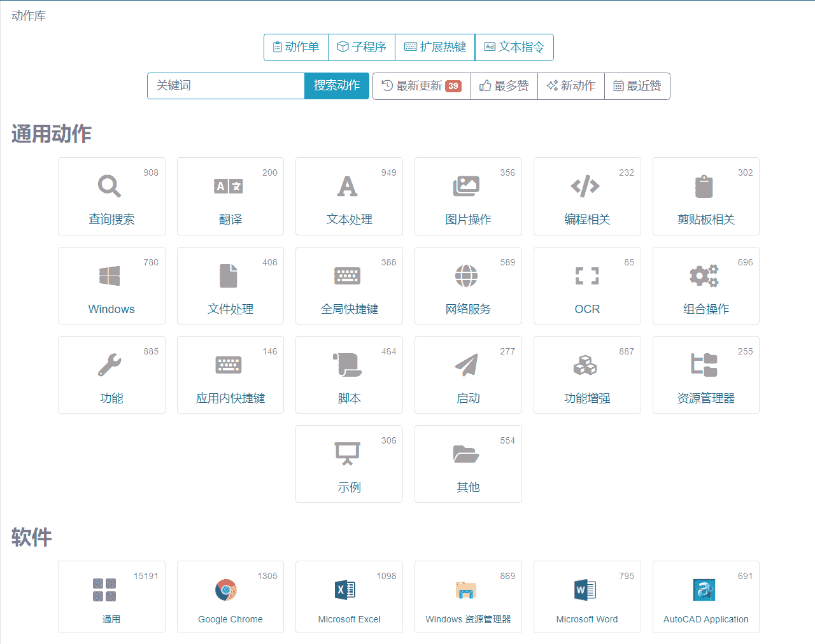Open the 启动 paper plane icon

coord(466,365)
